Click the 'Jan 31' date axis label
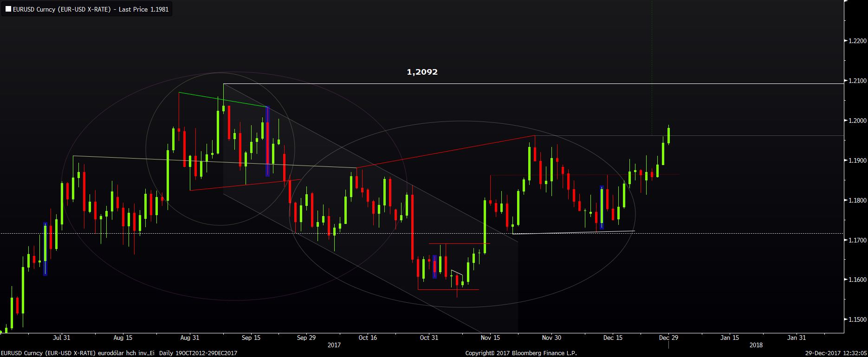The height and width of the screenshot is (357, 868). 797,338
